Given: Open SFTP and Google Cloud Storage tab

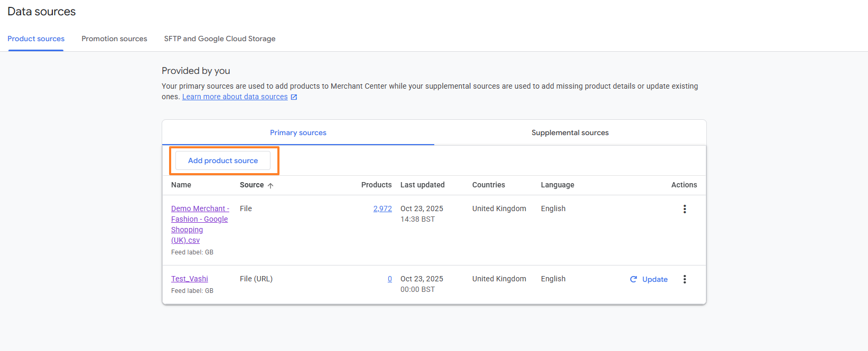Looking at the screenshot, I should click(219, 39).
